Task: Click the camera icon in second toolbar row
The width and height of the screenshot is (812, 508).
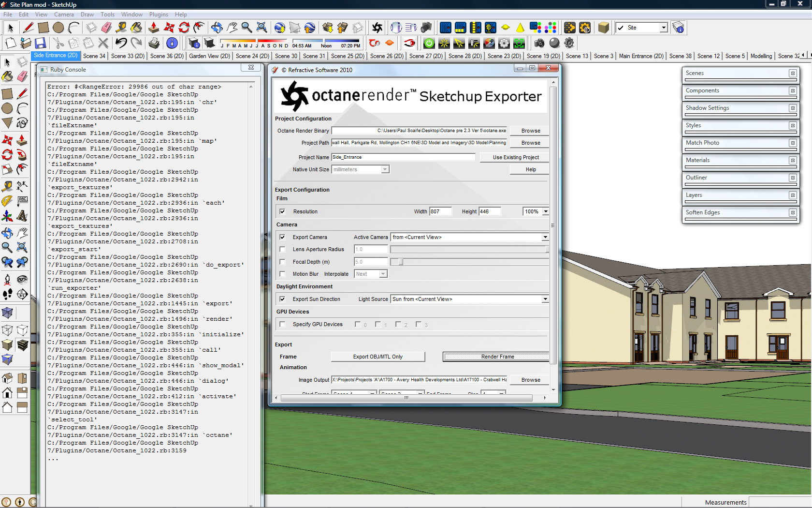Action: (539, 43)
